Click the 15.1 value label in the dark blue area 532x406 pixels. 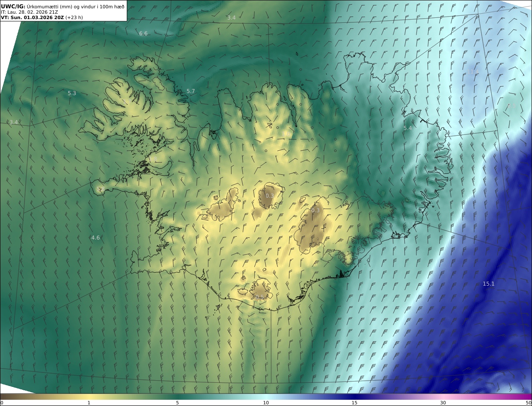[x=488, y=284]
